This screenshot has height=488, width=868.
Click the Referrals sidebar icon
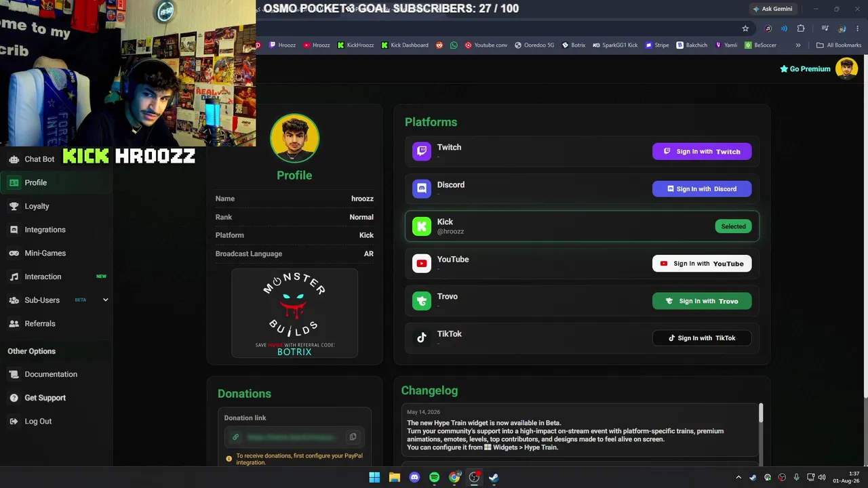click(x=14, y=324)
